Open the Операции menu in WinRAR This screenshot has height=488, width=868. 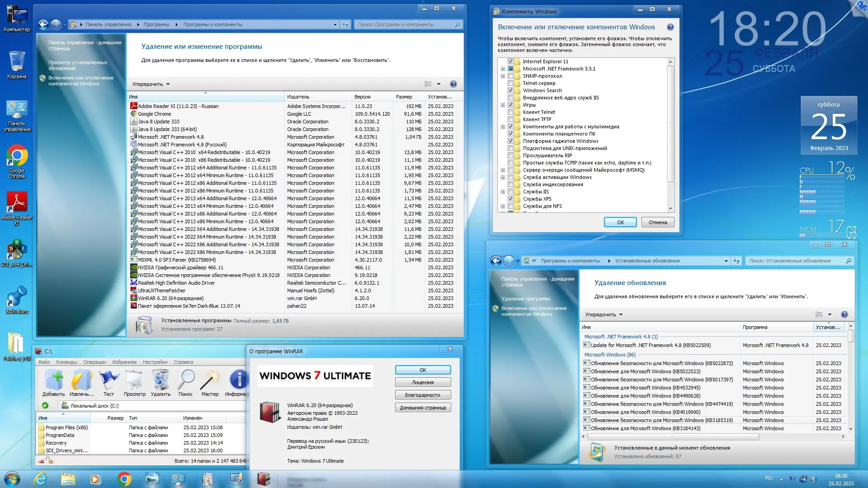(x=94, y=362)
